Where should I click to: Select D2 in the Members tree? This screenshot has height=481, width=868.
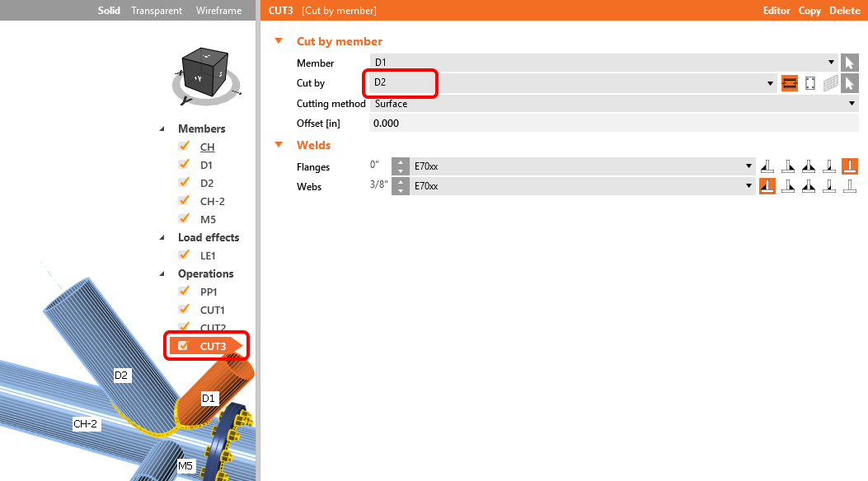tap(206, 184)
